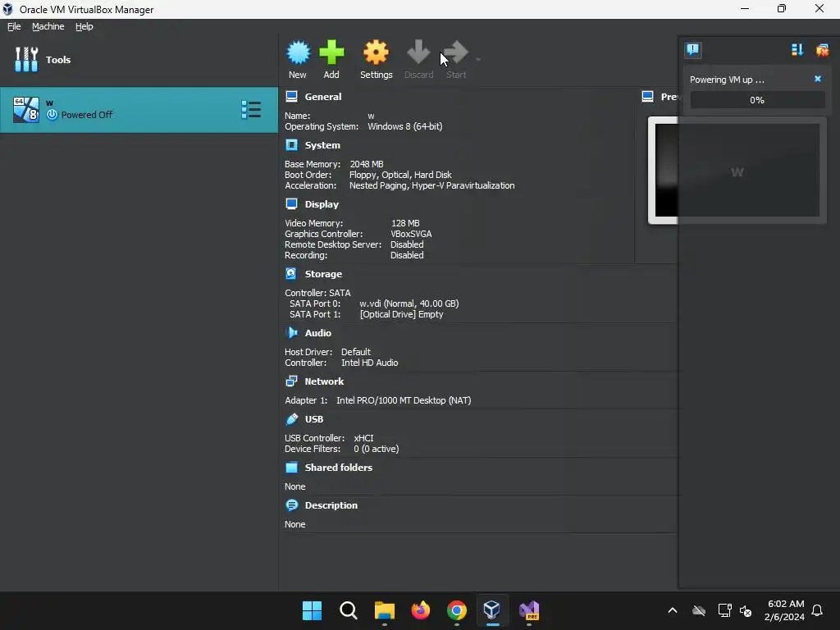Image resolution: width=840 pixels, height=630 pixels.
Task: Click the Audio speaker icon
Action: [291, 333]
